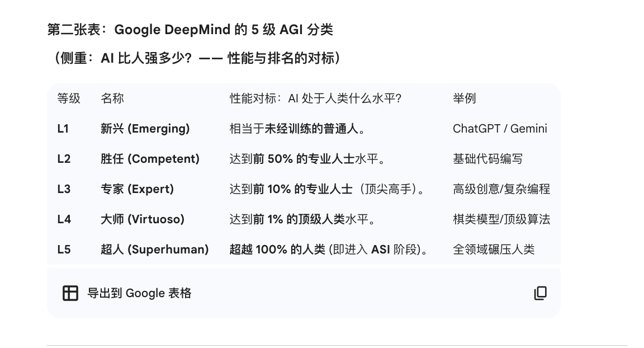644x348 pixels.
Task: Select the '新兴 (Emerging)' name cell
Action: (145, 129)
